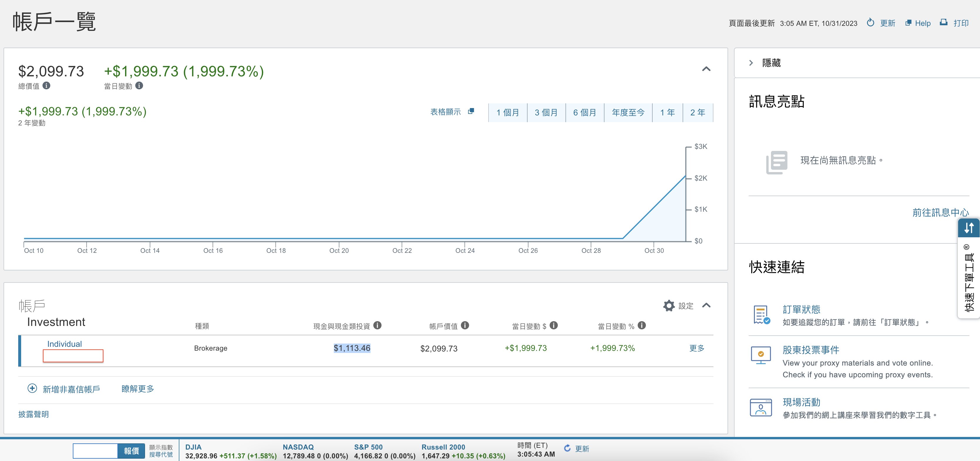Click the page refresh icon near 更新

(870, 23)
